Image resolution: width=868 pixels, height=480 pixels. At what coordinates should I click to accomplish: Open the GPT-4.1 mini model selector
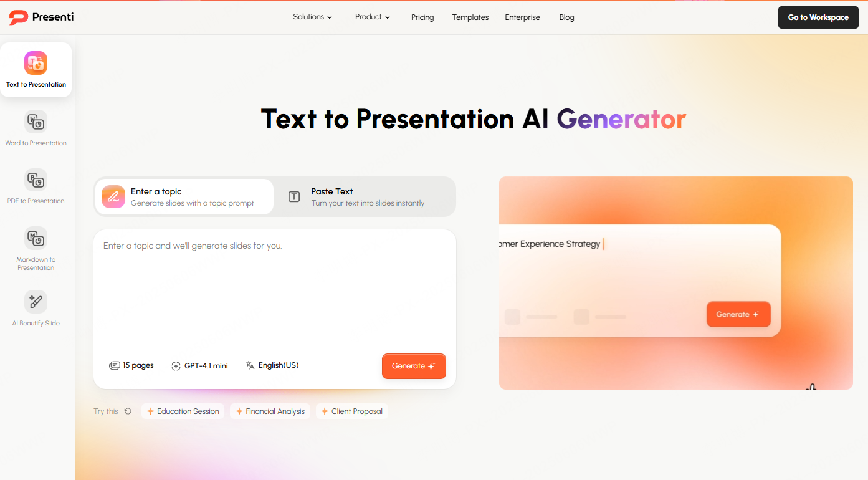(199, 365)
